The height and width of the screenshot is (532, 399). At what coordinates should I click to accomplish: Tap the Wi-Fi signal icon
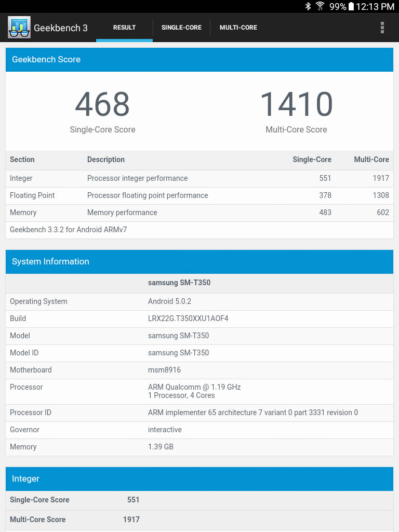tap(320, 6)
